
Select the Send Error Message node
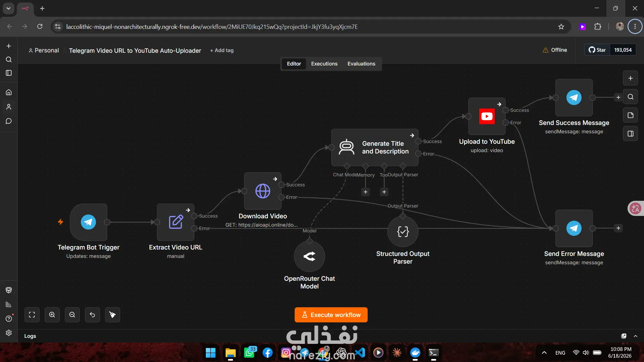(574, 228)
